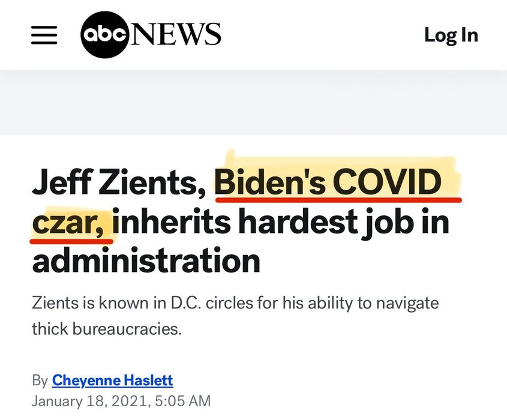
Task: Click the red underline beneath "Biden's COVID"
Action: tap(338, 200)
